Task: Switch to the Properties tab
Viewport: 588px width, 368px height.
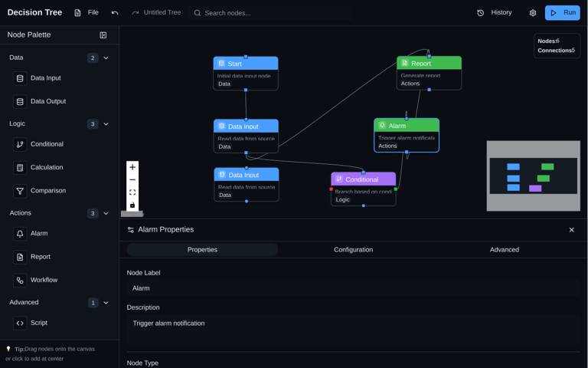Action: 202,250
